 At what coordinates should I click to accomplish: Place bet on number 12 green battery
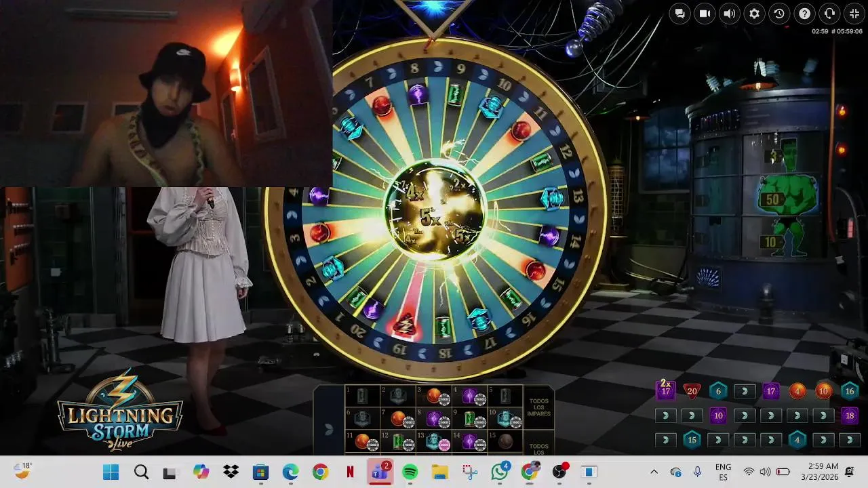[398, 441]
